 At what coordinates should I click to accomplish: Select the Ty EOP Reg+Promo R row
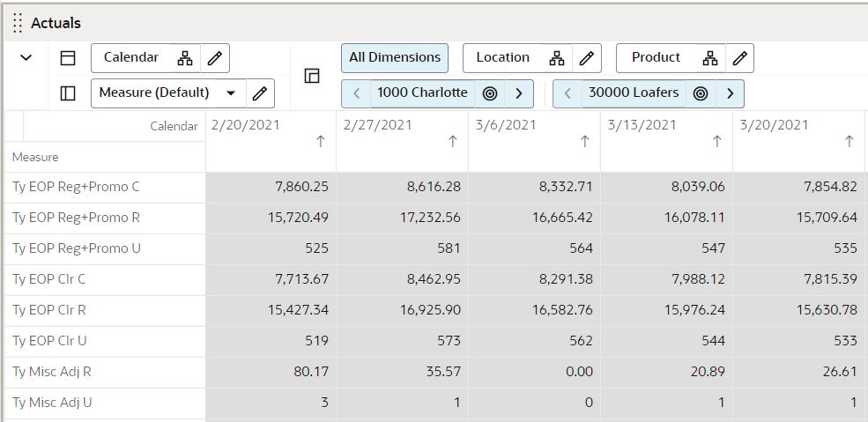105,218
